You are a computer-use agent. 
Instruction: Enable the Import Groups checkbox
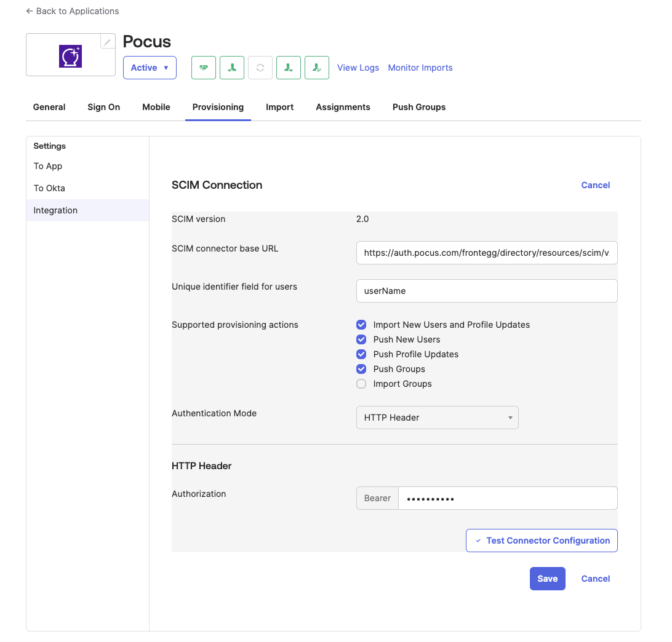pyautogui.click(x=361, y=384)
